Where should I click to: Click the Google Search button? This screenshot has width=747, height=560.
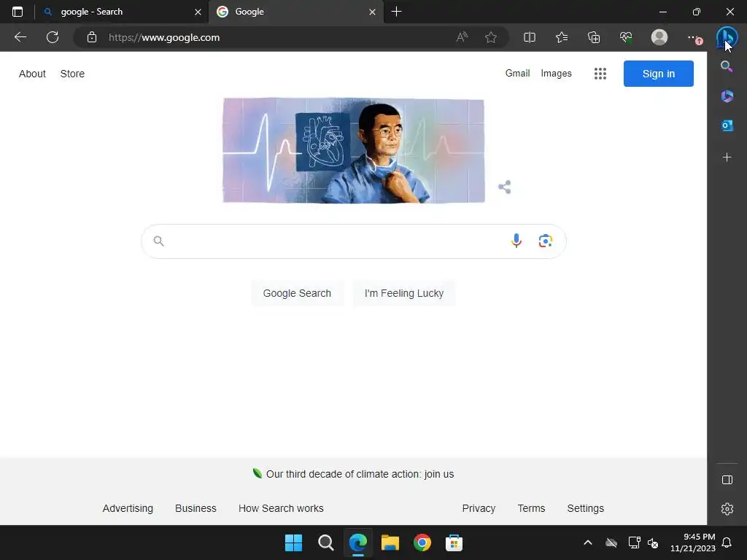(297, 293)
